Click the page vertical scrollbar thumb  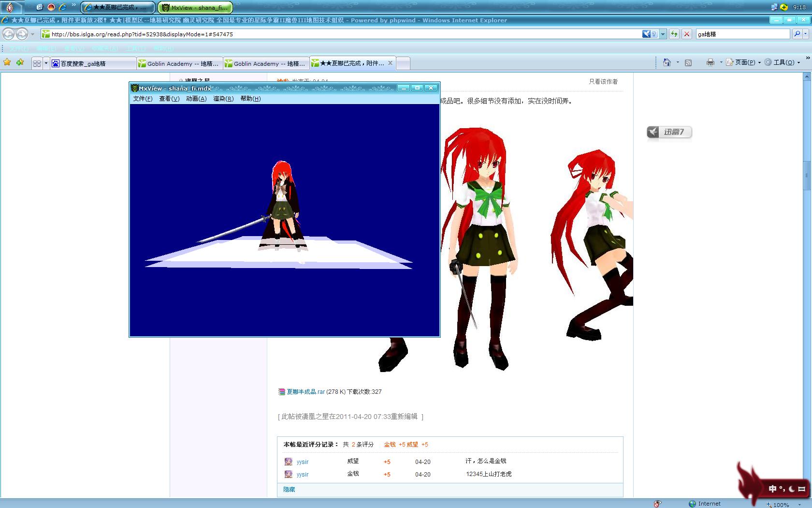[x=807, y=177]
